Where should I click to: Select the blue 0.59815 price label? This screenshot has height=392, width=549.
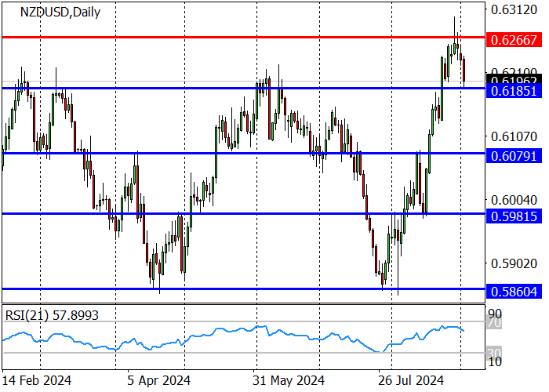pos(514,216)
